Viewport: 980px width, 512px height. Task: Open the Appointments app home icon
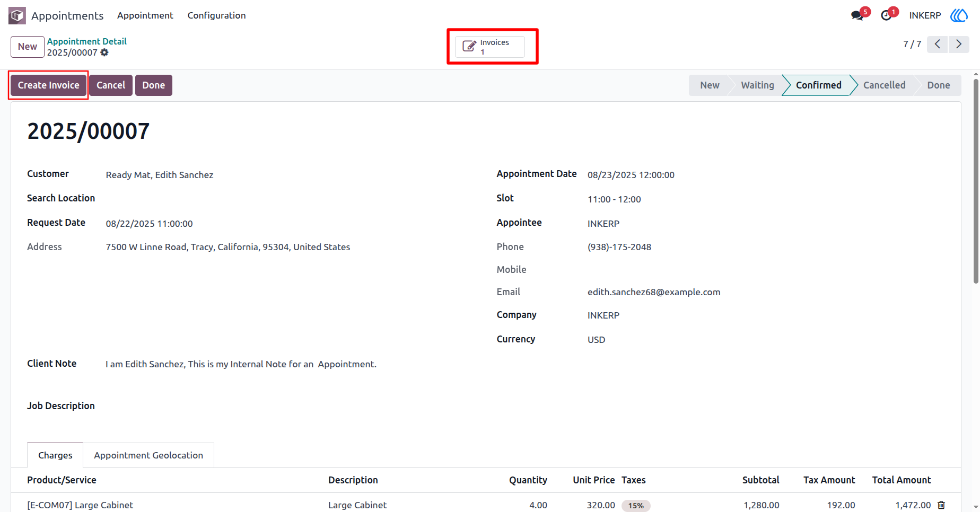coord(17,15)
